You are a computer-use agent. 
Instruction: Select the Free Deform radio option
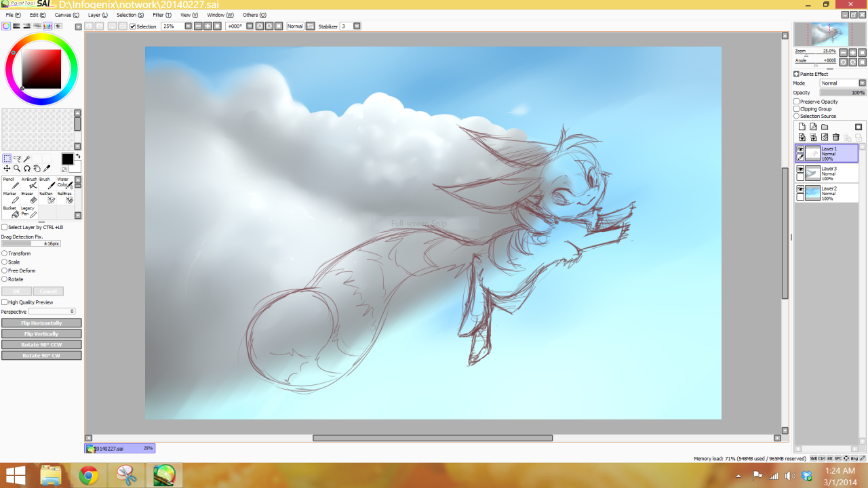[x=4, y=270]
